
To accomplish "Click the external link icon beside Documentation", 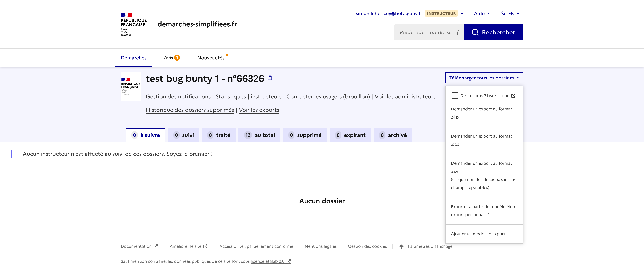I will coord(156,246).
